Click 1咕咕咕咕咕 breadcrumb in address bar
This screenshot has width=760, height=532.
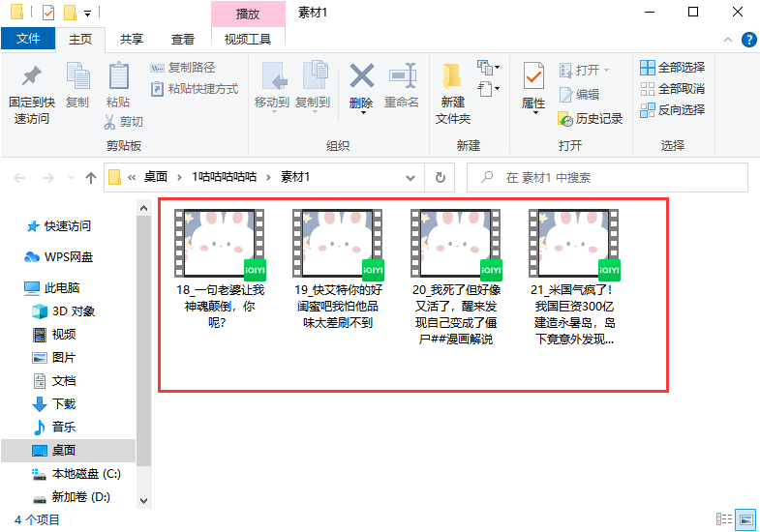(224, 177)
